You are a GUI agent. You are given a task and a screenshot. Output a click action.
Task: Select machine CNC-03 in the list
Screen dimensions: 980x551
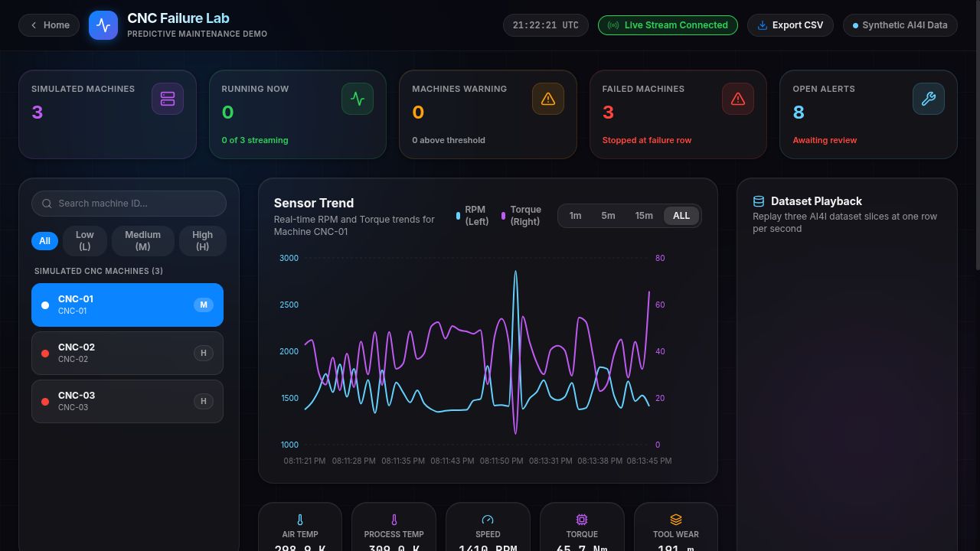127,402
